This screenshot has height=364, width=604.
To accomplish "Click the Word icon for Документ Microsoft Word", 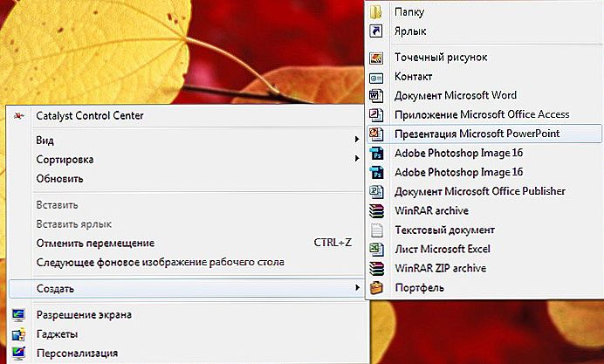I will click(x=376, y=95).
